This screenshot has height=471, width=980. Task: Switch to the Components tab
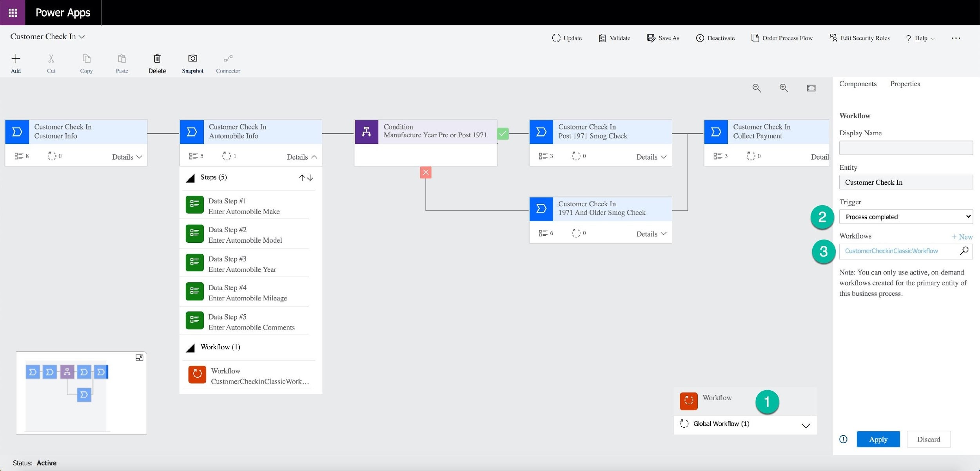(858, 83)
